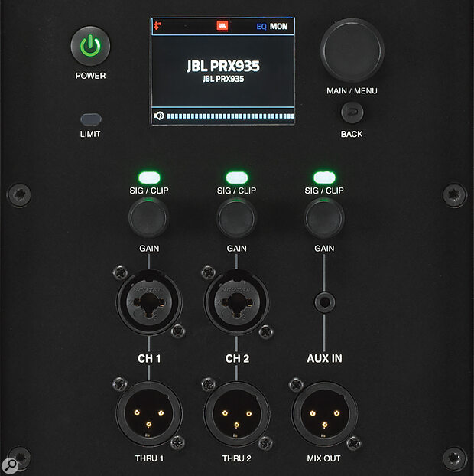Click the magnifier zoom icon in corner

pyautogui.click(x=10, y=465)
